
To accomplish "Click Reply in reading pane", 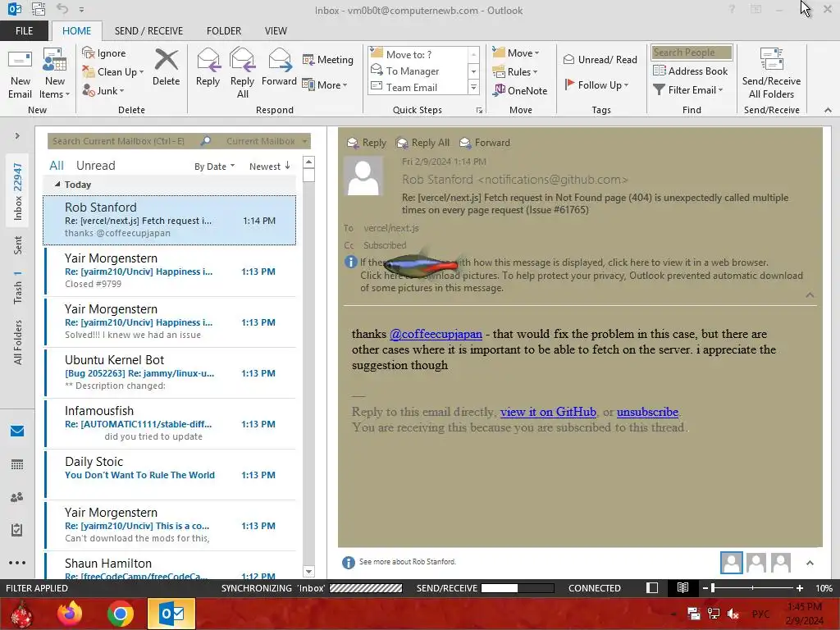I will tap(367, 143).
